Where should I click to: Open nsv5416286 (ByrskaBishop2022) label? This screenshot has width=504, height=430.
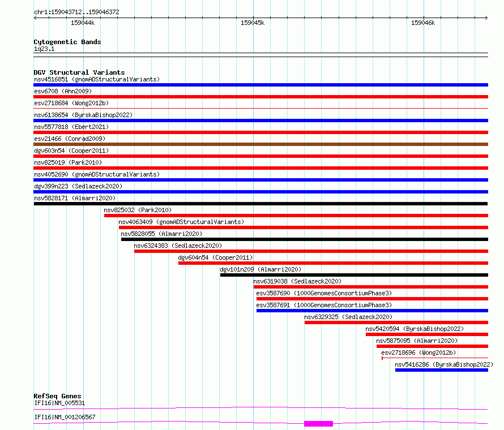pyautogui.click(x=444, y=364)
